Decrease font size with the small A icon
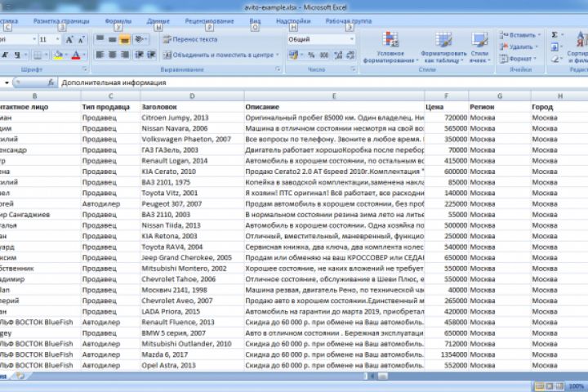The width and height of the screenshot is (588, 392). (x=81, y=39)
